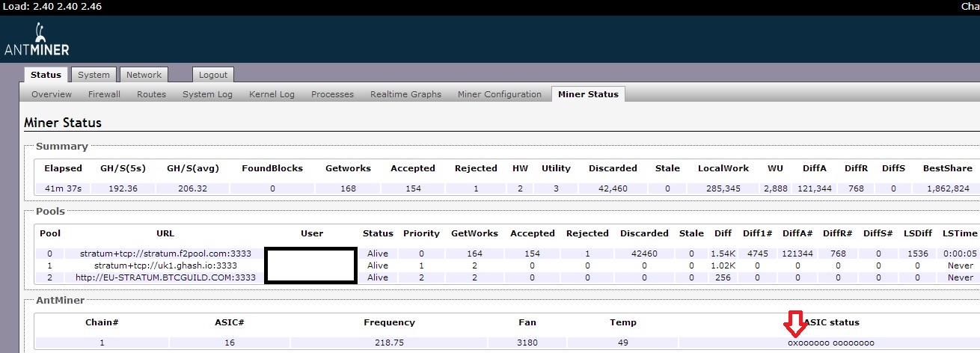The height and width of the screenshot is (353, 980).
Task: Click the Summary section legend label
Action: point(62,147)
